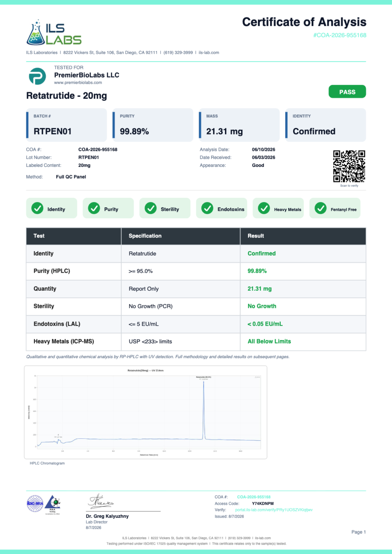Screen dimensions: 392x554
Task: Click the green PASS badge
Action: (x=347, y=92)
